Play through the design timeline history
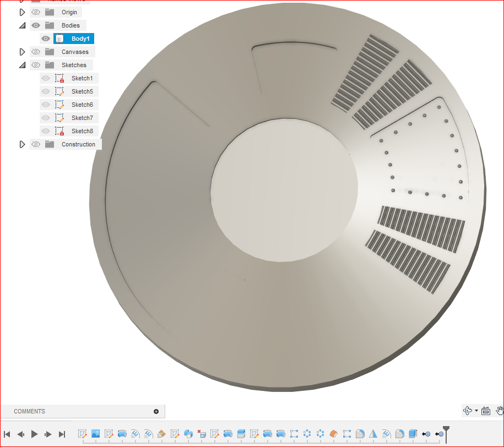Image resolution: width=504 pixels, height=447 pixels. [x=34, y=434]
